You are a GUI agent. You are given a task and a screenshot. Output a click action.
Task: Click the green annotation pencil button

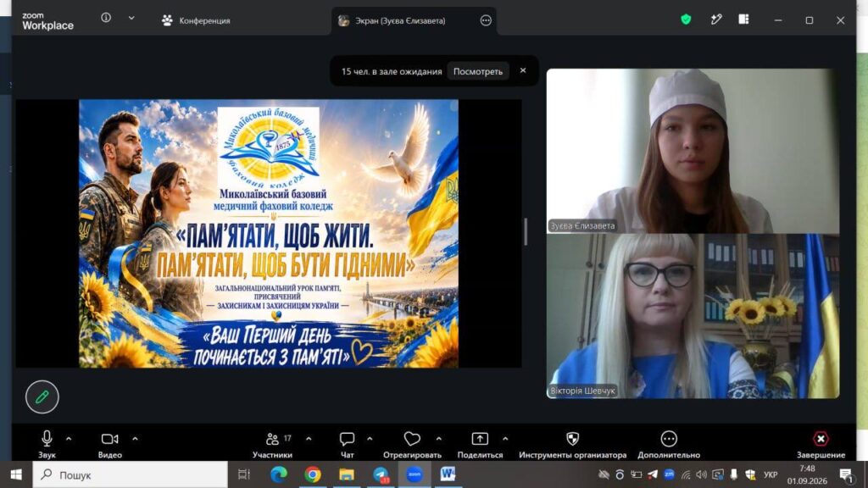42,396
